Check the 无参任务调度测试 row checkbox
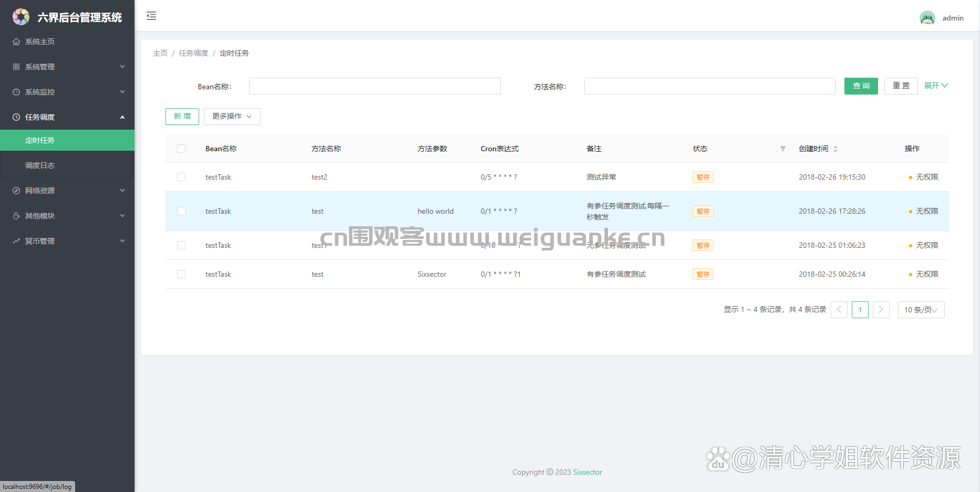The image size is (980, 492). pos(181,245)
